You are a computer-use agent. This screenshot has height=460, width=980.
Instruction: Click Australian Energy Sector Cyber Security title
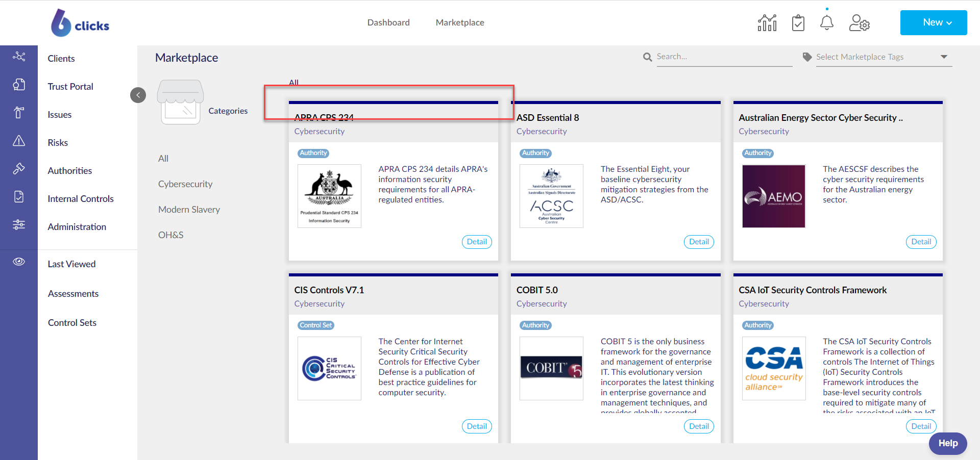(x=821, y=118)
